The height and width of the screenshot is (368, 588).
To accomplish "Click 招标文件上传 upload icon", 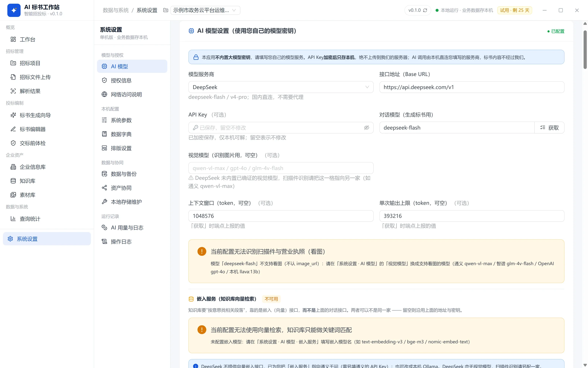I will tap(13, 77).
